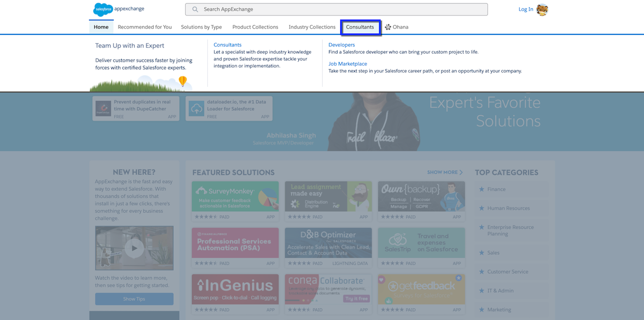Open the Job Marketplace link
Screen dimensions: 644x320
[x=348, y=64]
